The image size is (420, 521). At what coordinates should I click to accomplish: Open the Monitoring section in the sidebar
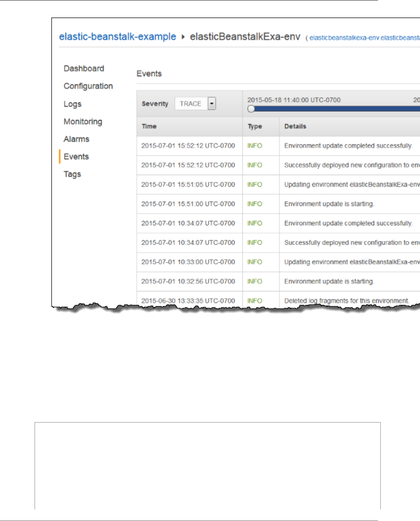pyautogui.click(x=83, y=121)
